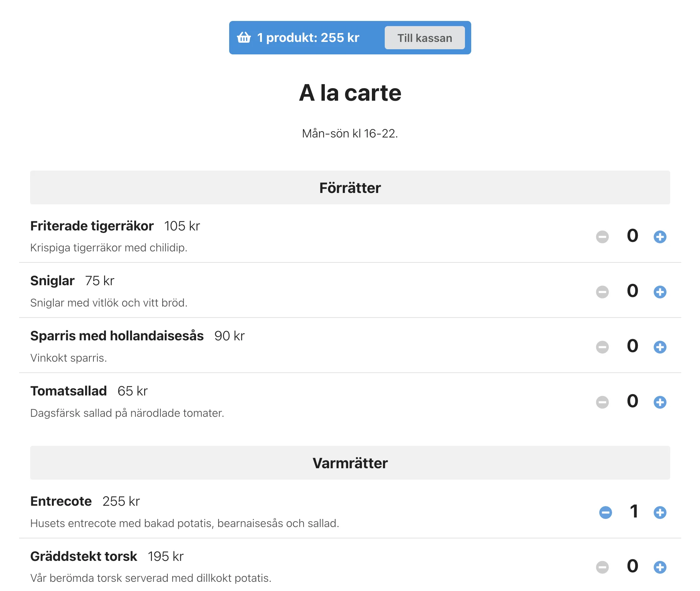The width and height of the screenshot is (700, 591).
Task: Click the Förrätter section header
Action: click(x=350, y=187)
